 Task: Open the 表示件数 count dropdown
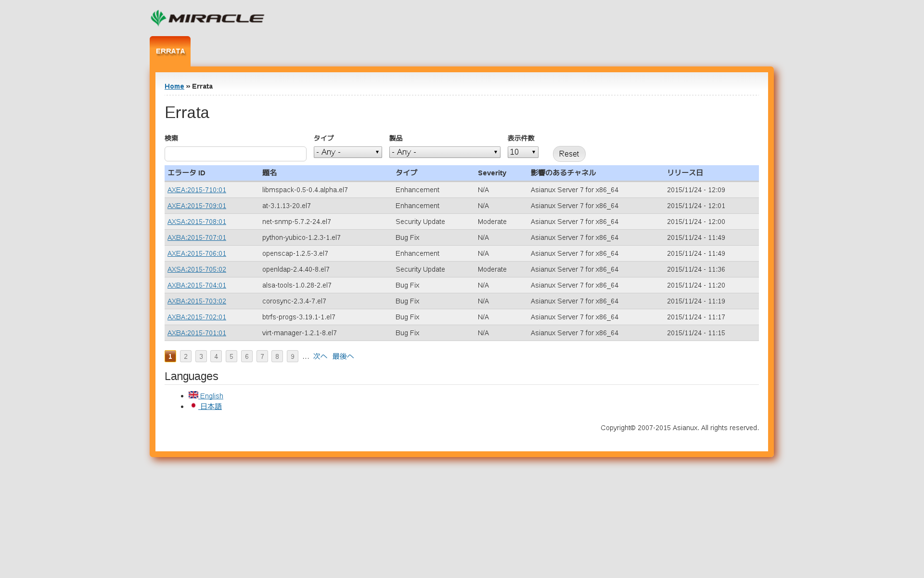523,152
